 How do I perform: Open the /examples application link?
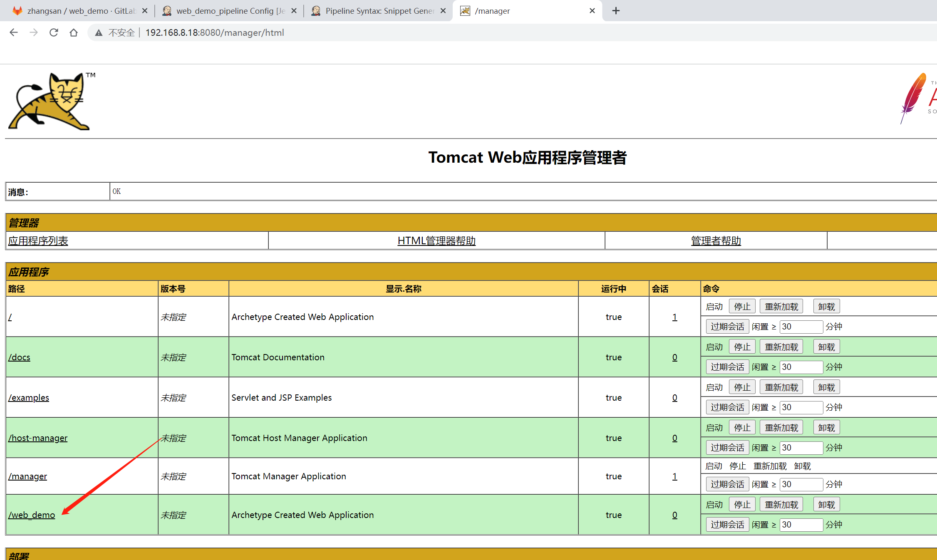(28, 398)
